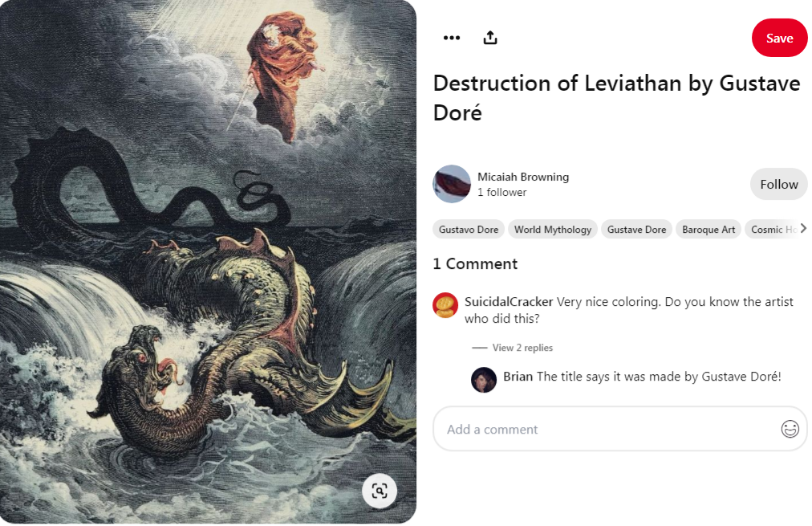Click SuicidalCracker's profile picture
812x526 pixels.
445,305
